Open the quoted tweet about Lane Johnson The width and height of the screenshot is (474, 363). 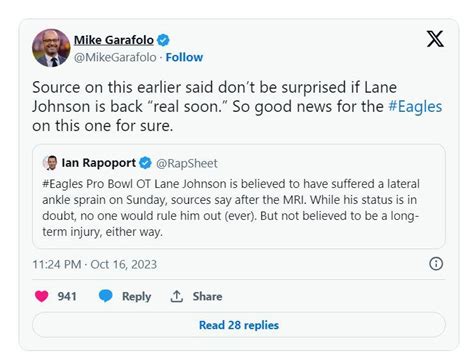tap(239, 196)
